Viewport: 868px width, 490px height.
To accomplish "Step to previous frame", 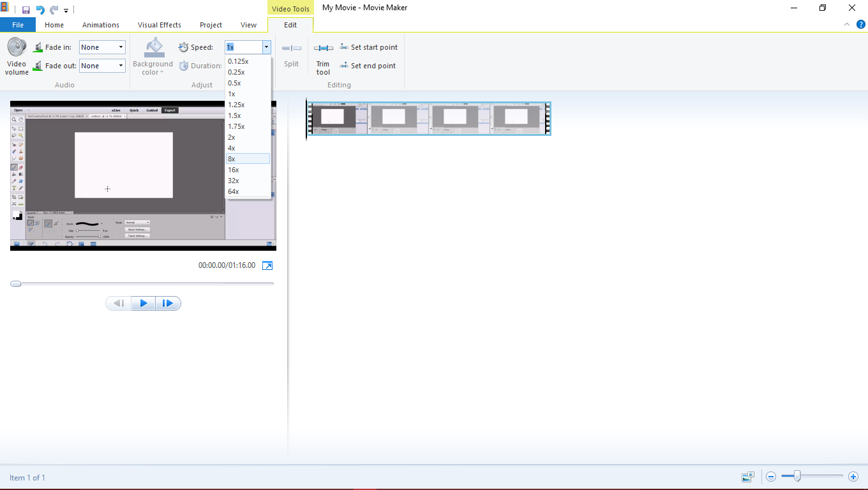I will 119,303.
